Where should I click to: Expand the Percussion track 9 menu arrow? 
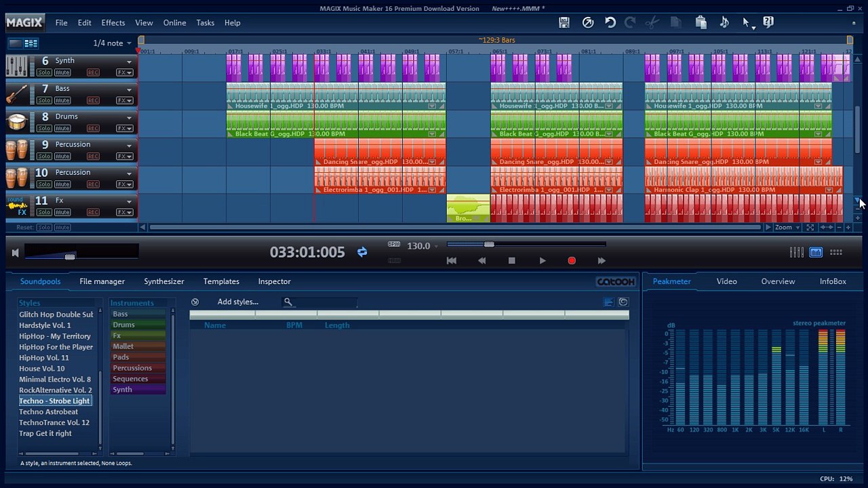pos(129,145)
